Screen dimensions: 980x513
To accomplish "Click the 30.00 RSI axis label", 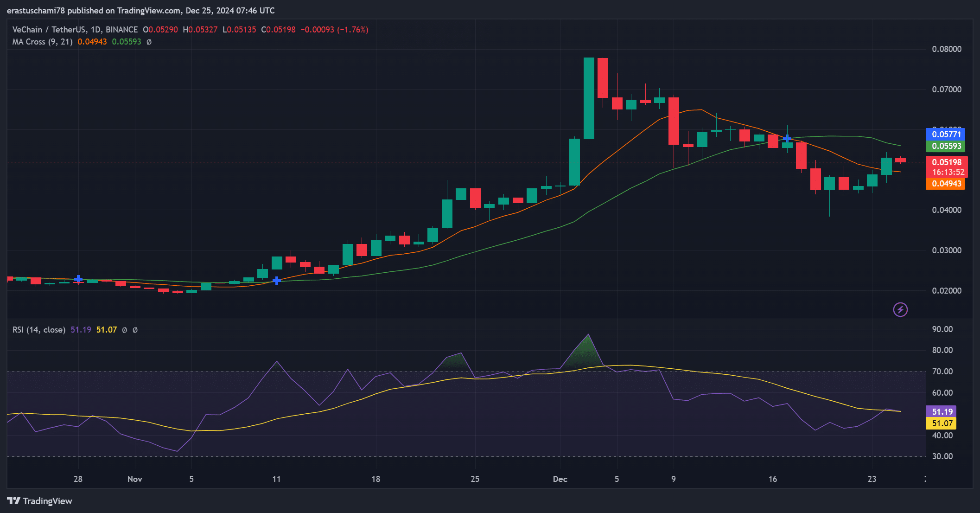I will [942, 456].
